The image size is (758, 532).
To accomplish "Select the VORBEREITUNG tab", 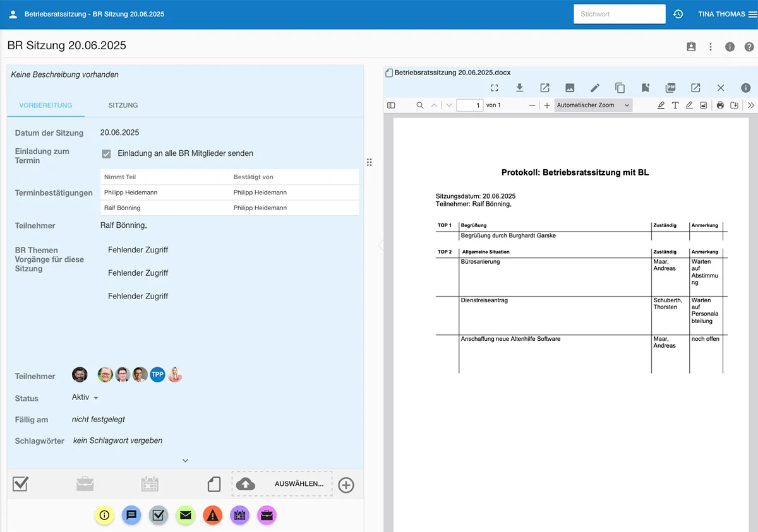I will click(x=45, y=105).
